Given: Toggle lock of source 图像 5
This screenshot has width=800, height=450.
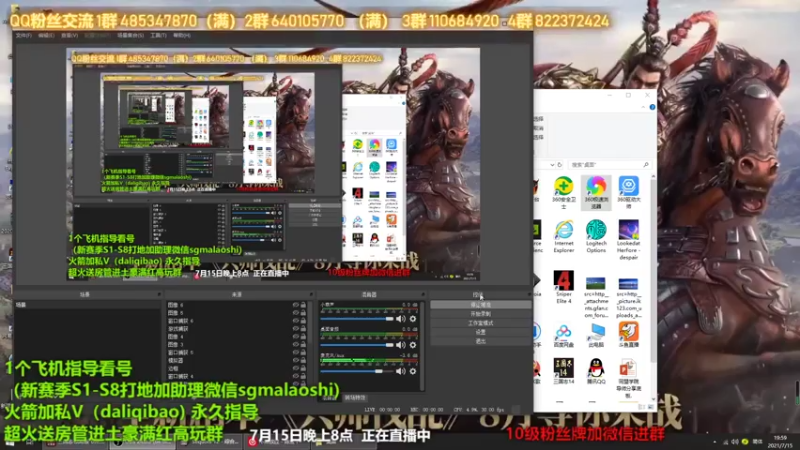Looking at the screenshot, I should pos(303,313).
